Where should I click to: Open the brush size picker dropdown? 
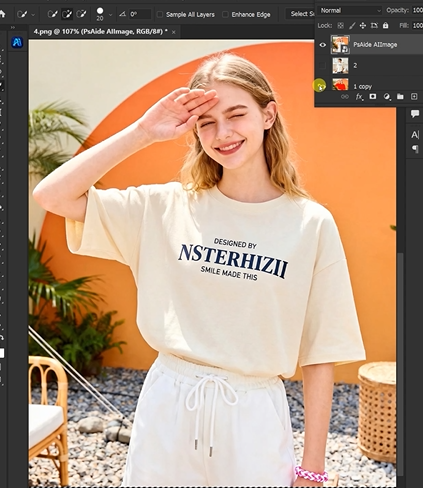click(110, 15)
